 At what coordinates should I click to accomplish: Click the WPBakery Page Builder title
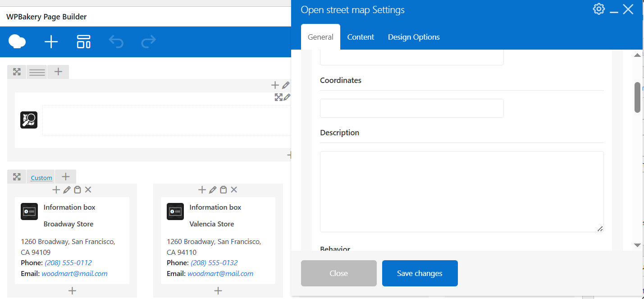pyautogui.click(x=46, y=17)
